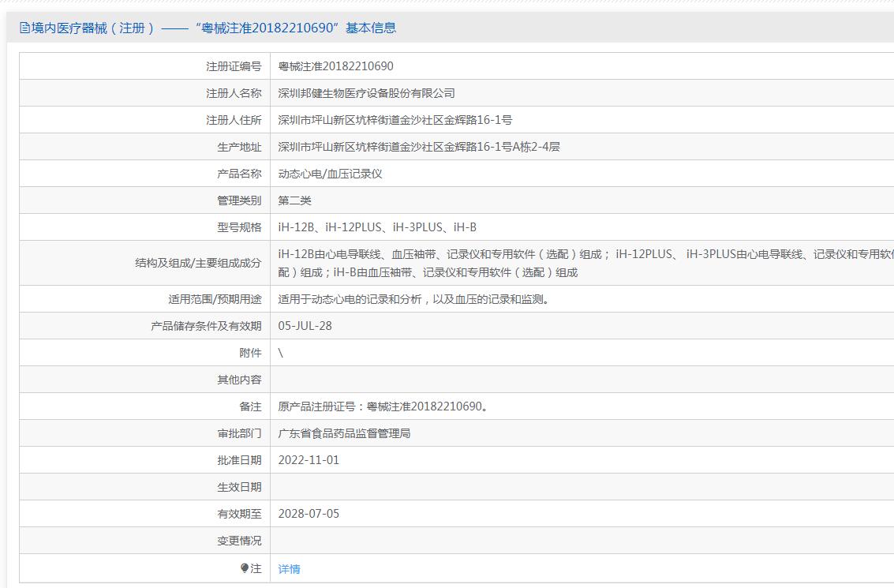The height and width of the screenshot is (588, 894).
Task: Click the document icon before the page title
Action: (24, 28)
